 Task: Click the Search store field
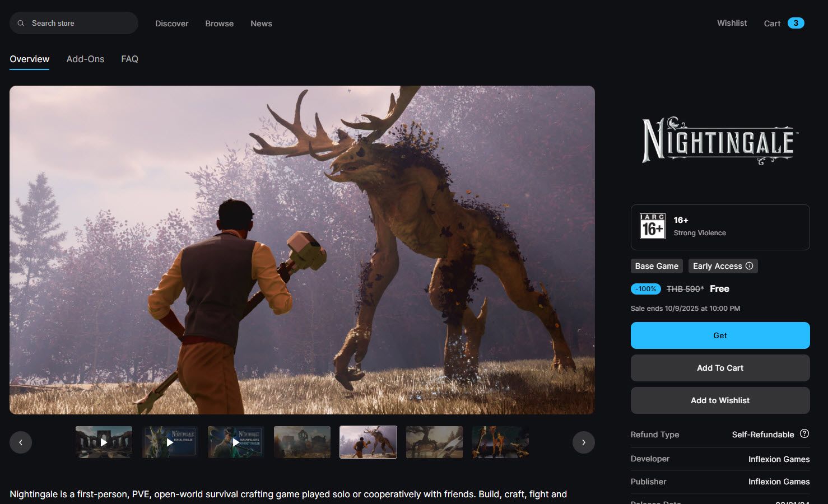(74, 23)
